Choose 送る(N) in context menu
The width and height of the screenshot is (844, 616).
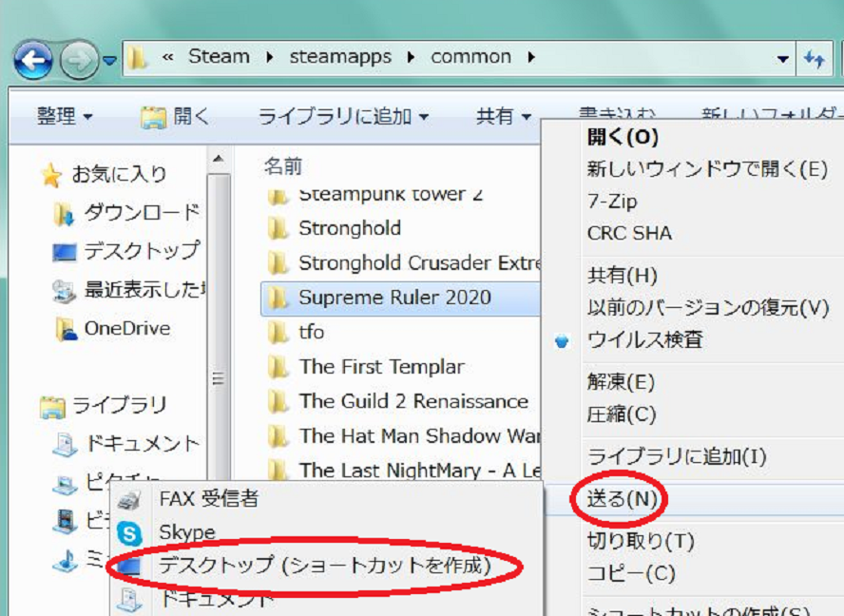(622, 499)
